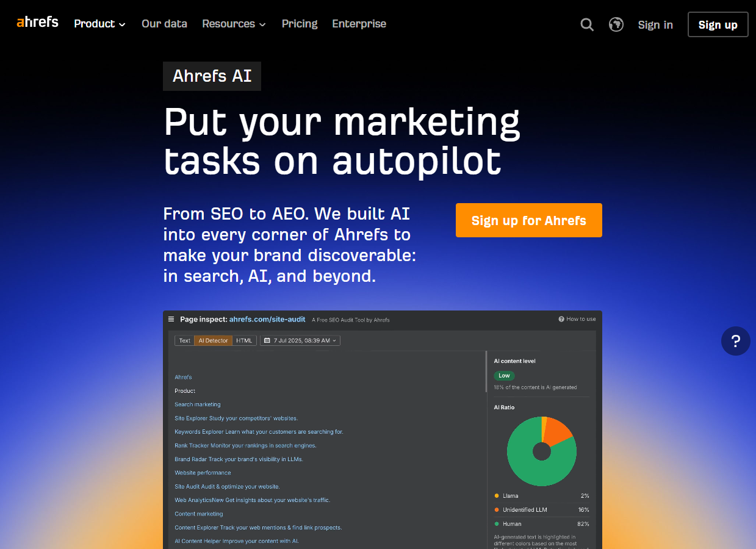This screenshot has height=549, width=756.
Task: Click the 'Search marketing' line
Action: 198,404
